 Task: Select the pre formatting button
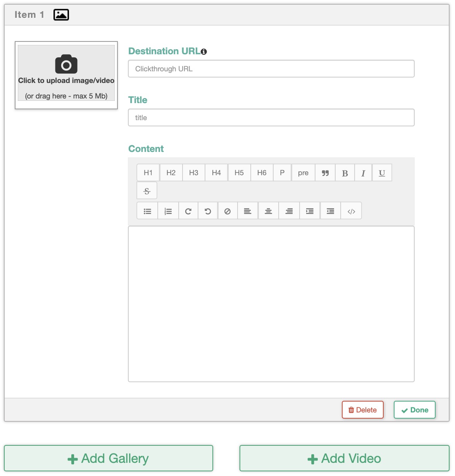tap(303, 173)
